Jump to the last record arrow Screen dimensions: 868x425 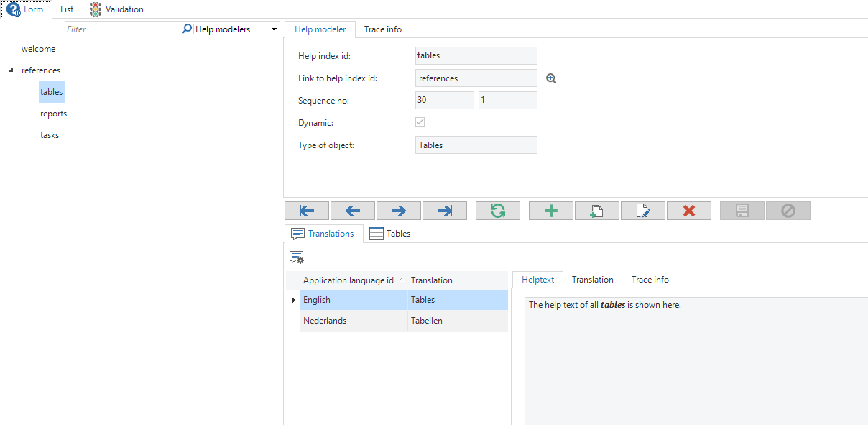point(445,211)
